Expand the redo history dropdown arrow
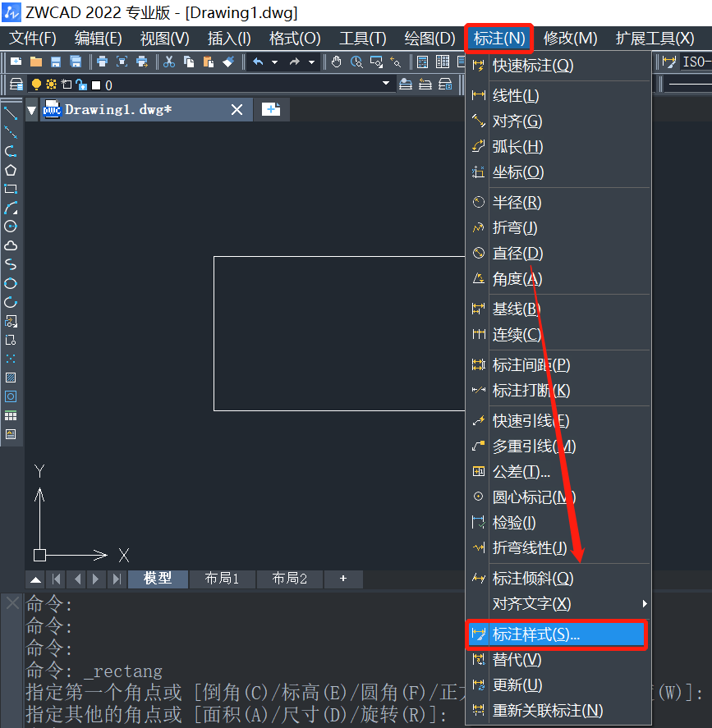712x728 pixels. pyautogui.click(x=311, y=62)
